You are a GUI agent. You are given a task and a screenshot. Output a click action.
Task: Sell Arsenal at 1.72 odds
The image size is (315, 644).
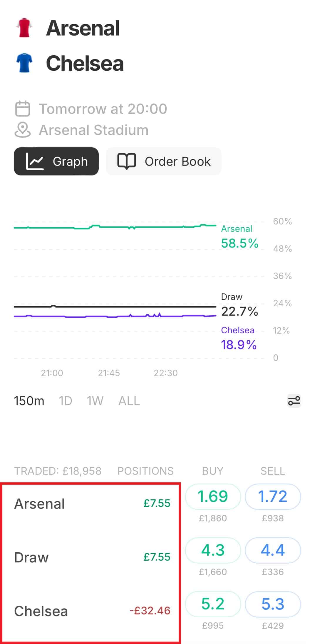273,496
